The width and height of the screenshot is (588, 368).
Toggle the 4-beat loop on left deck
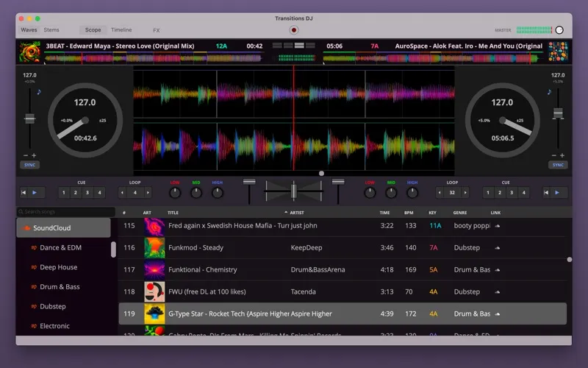coord(135,193)
